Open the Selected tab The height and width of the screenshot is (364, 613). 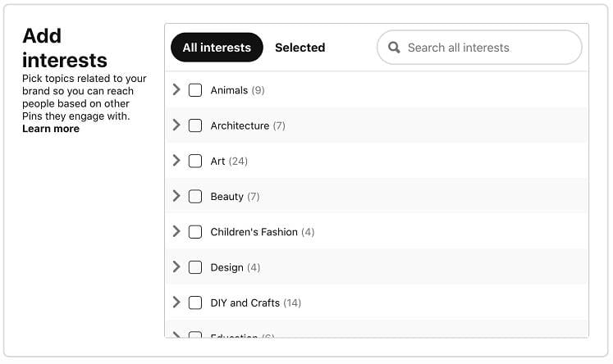tap(300, 48)
